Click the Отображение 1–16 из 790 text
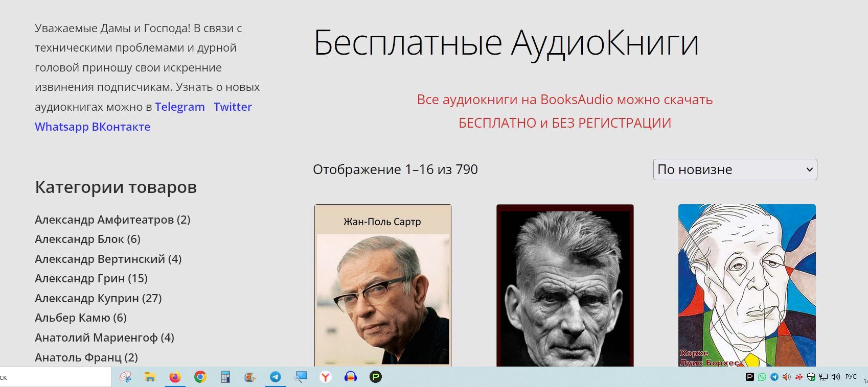The width and height of the screenshot is (868, 387). pos(395,170)
